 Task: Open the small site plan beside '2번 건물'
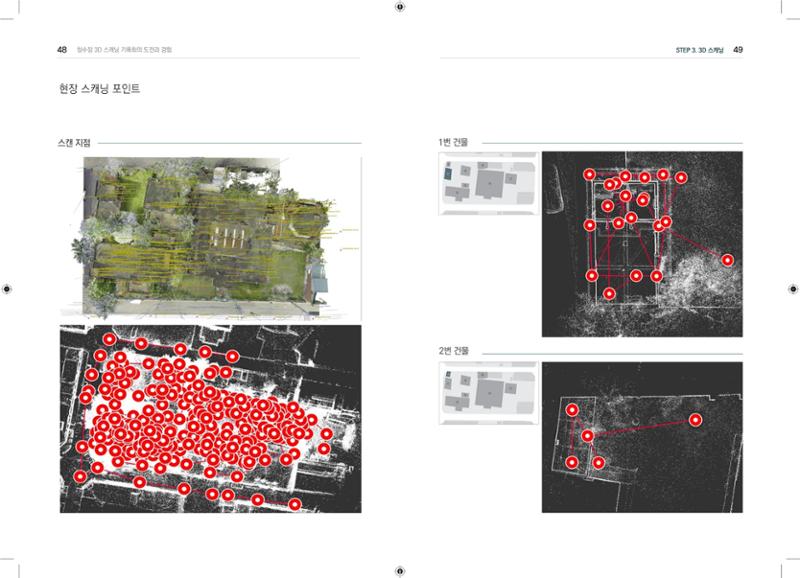pyautogui.click(x=489, y=393)
